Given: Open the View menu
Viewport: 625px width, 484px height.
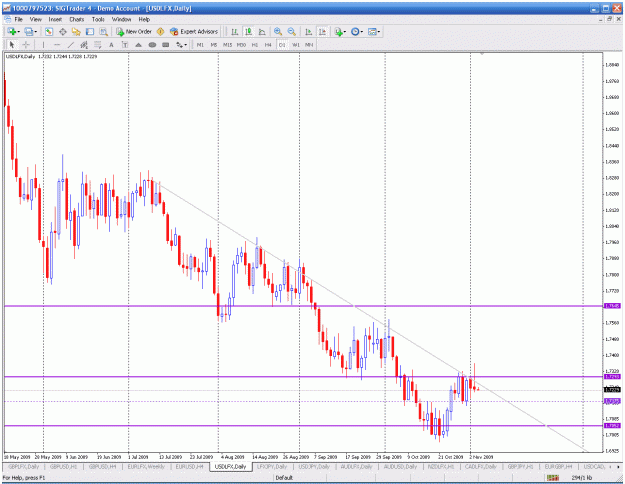Looking at the screenshot, I should tap(35, 19).
